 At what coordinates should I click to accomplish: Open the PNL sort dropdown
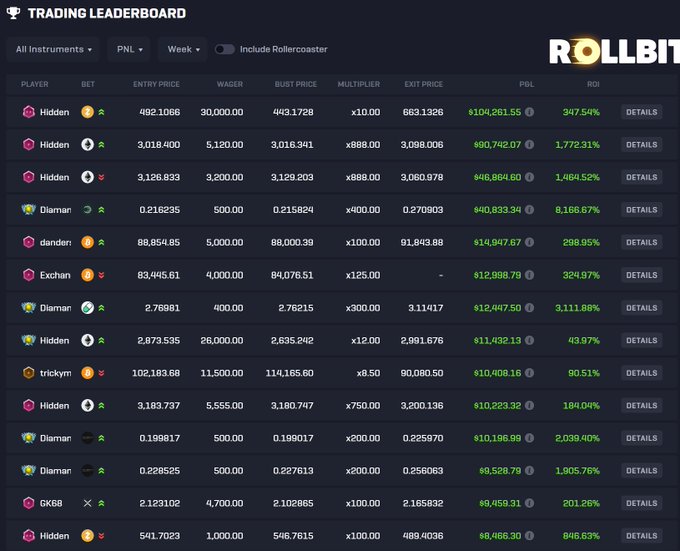[129, 49]
